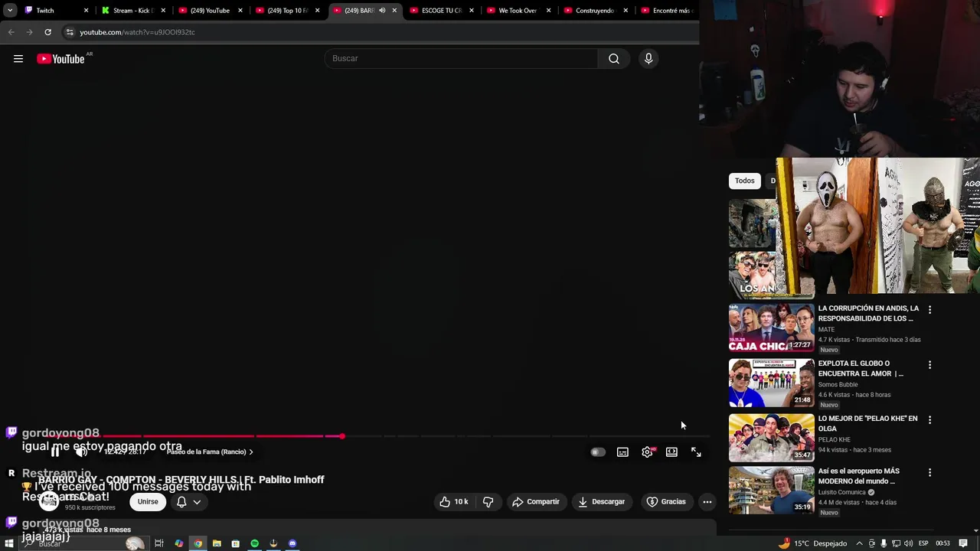Viewport: 980px width, 551px height.
Task: Open Spotify from the taskbar
Action: 254,543
